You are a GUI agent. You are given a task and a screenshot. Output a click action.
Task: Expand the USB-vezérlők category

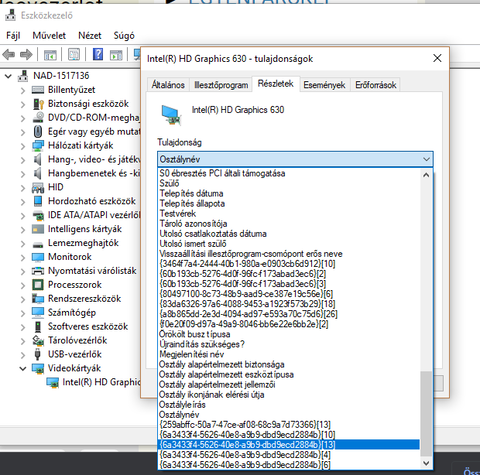coord(23,355)
